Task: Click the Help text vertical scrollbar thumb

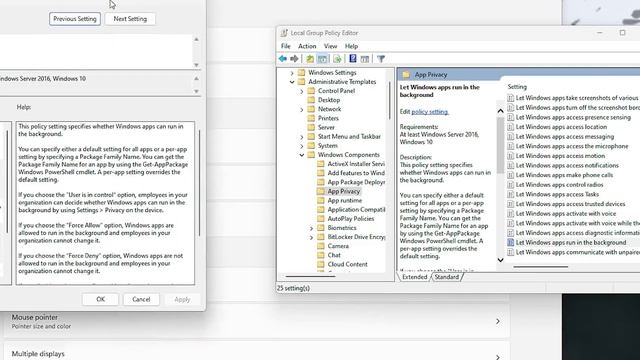Action: coord(199,182)
